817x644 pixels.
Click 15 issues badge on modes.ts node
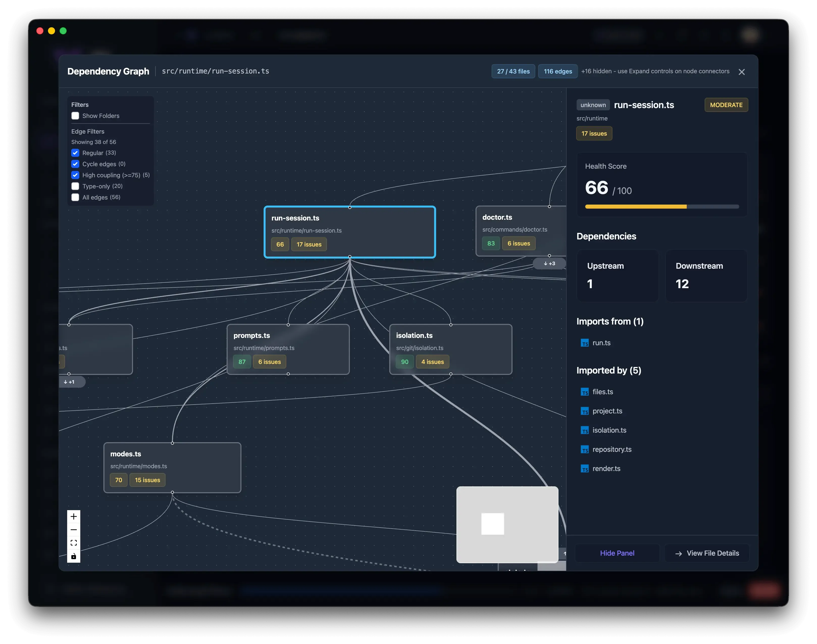pyautogui.click(x=148, y=480)
